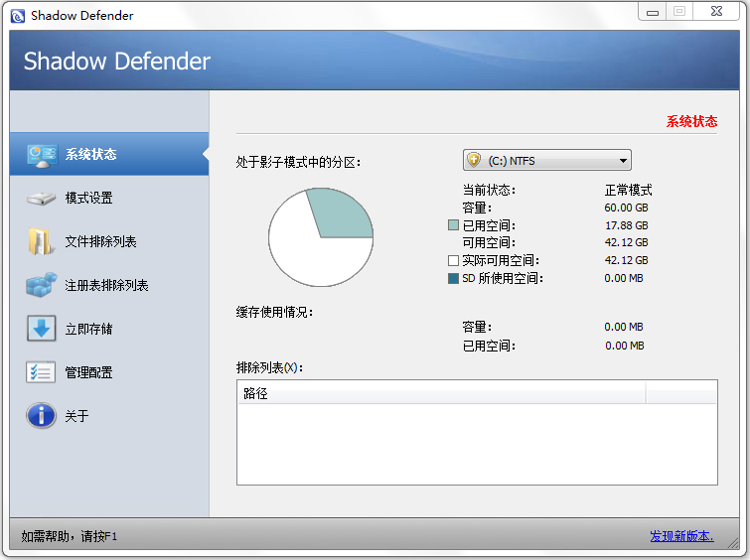Click the 缓存使用情况 label

coord(274,313)
